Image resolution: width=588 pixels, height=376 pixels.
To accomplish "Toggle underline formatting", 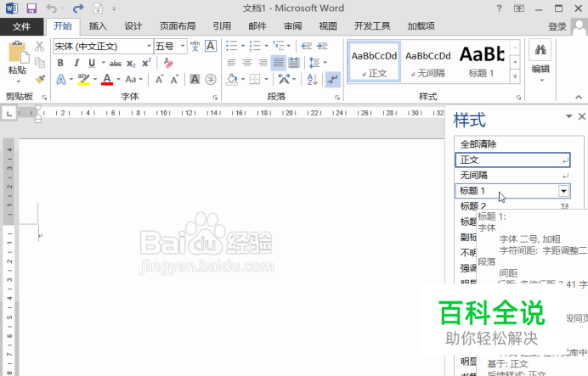I will click(x=92, y=63).
